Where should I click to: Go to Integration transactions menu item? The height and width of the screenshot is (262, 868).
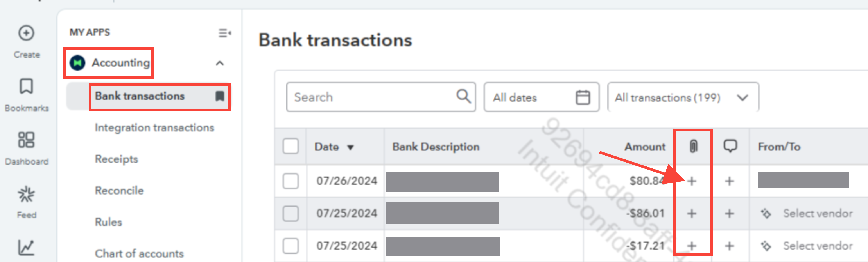pyautogui.click(x=154, y=128)
